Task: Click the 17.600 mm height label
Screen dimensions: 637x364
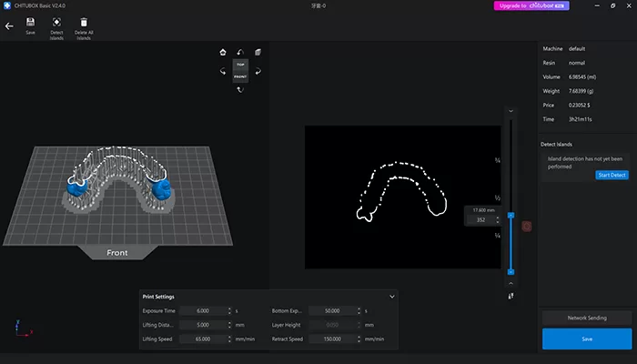Action: 483,210
